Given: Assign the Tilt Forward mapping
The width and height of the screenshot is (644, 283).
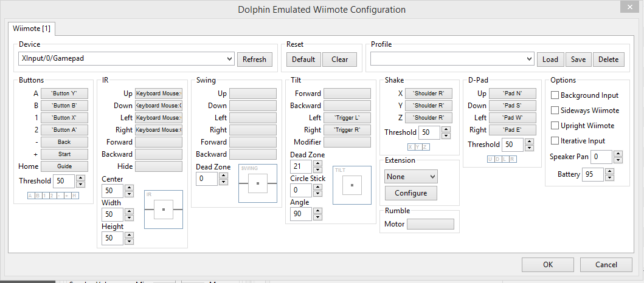Looking at the screenshot, I should click(x=347, y=94).
